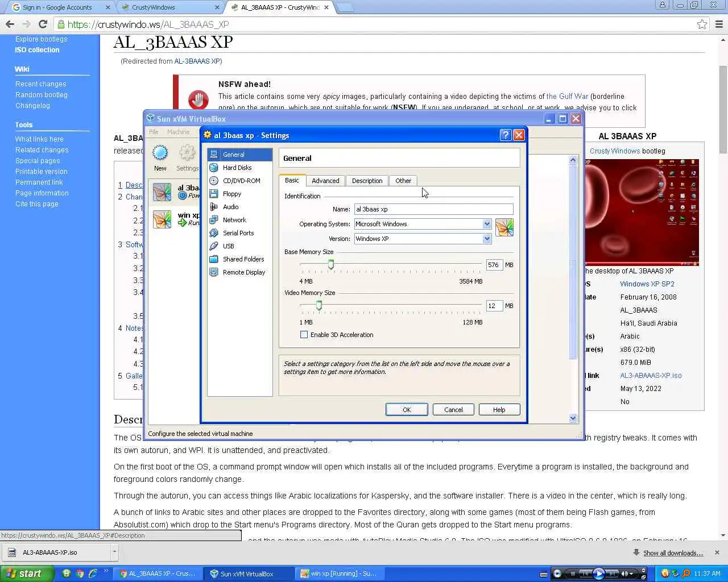Switch to CrustyWindows browser tab

pos(171,7)
